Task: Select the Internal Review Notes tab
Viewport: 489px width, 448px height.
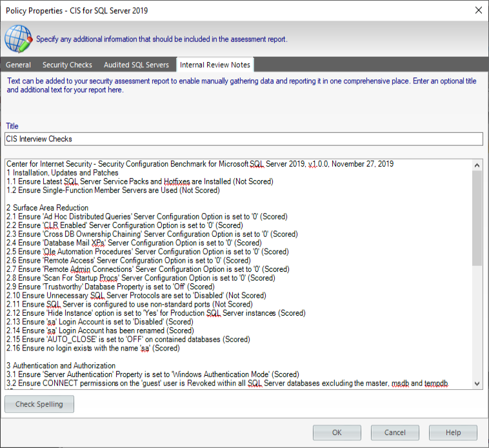Action: tap(215, 65)
